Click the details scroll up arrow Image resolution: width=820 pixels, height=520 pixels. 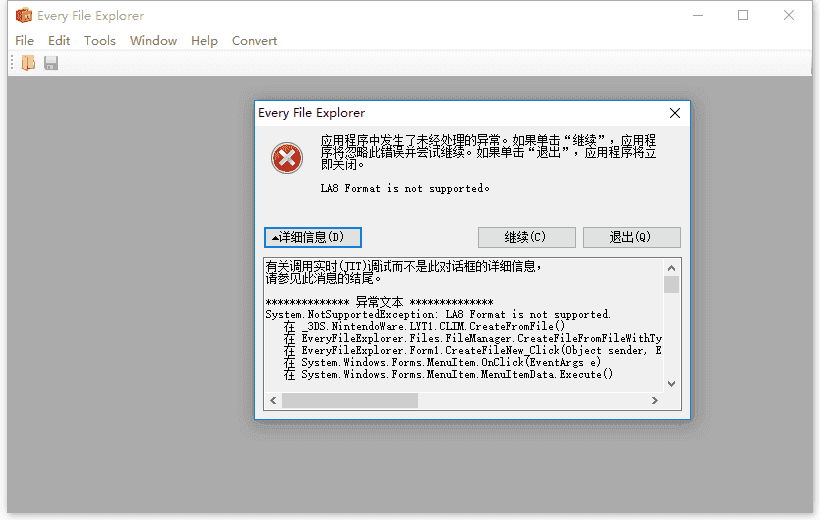pyautogui.click(x=671, y=268)
